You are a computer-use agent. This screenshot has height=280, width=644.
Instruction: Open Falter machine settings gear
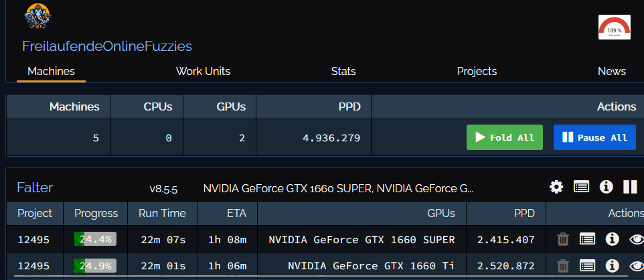pyautogui.click(x=556, y=187)
